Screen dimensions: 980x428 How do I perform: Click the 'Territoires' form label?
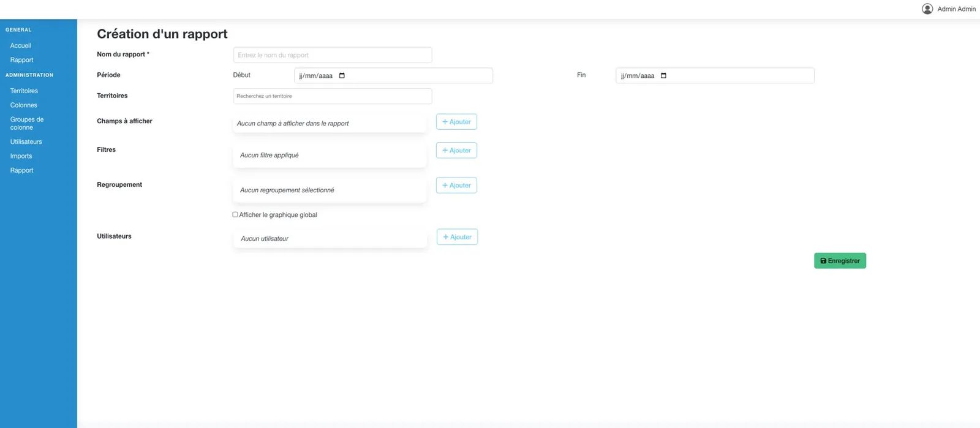(x=112, y=96)
